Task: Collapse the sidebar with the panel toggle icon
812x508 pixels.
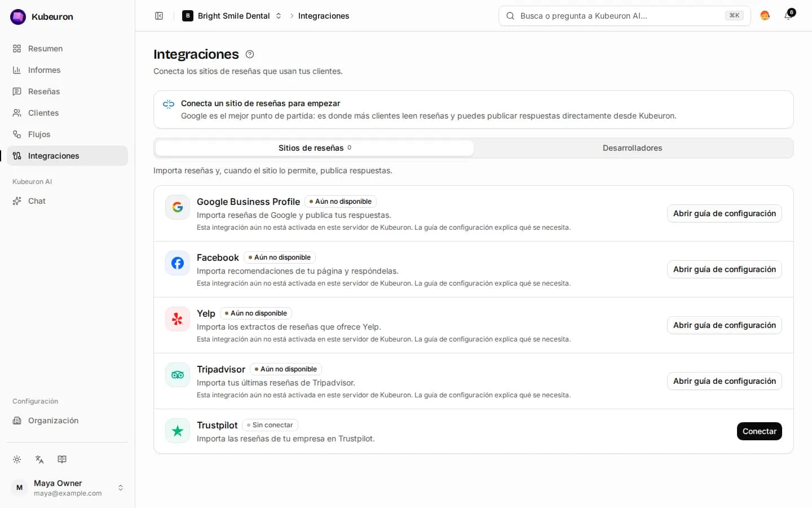Action: [159, 16]
